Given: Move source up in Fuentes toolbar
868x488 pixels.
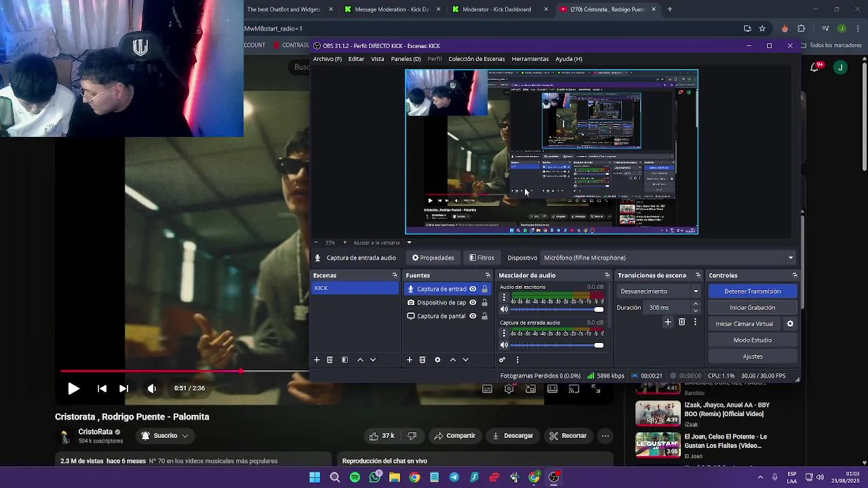Looking at the screenshot, I should coord(453,360).
